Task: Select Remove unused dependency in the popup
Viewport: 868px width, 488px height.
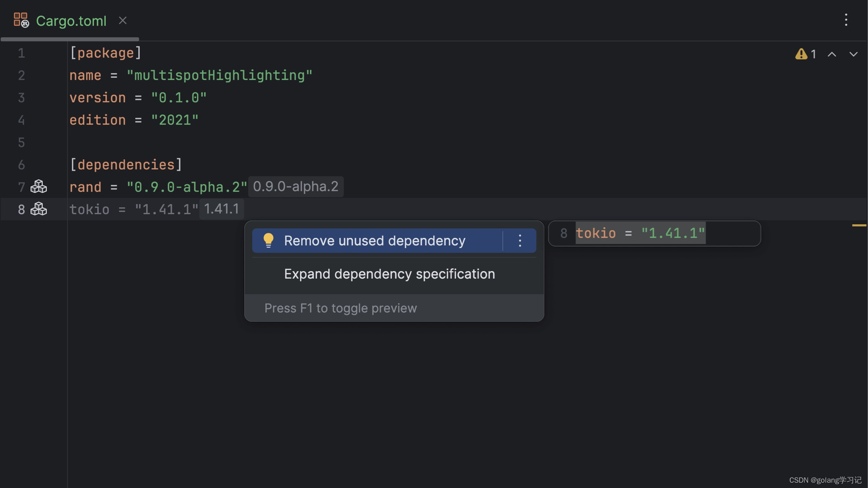Action: tap(374, 240)
